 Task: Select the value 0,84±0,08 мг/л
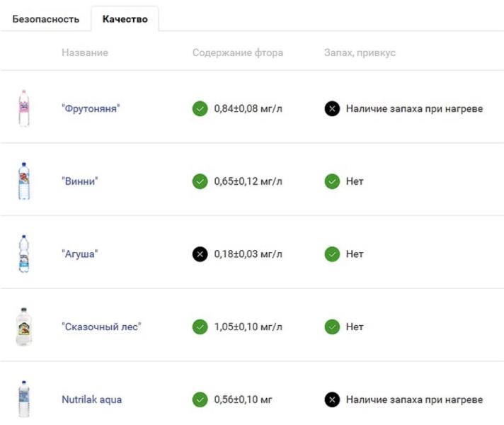tap(248, 108)
